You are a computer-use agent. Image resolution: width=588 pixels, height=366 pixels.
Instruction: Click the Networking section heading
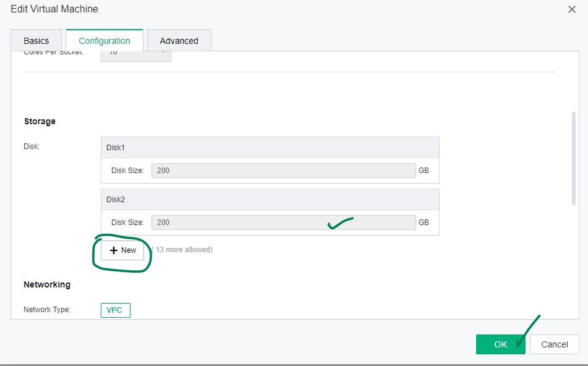pyautogui.click(x=47, y=284)
